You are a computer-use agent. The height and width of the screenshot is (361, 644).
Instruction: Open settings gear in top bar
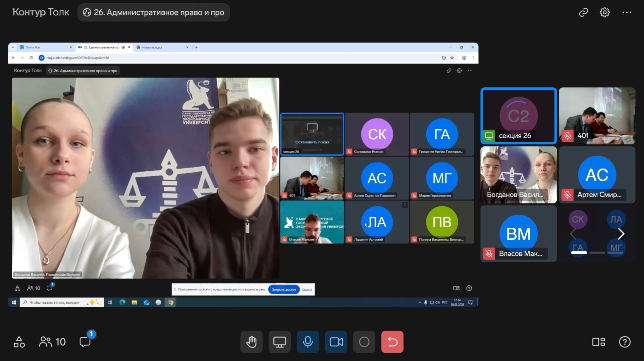coord(604,12)
